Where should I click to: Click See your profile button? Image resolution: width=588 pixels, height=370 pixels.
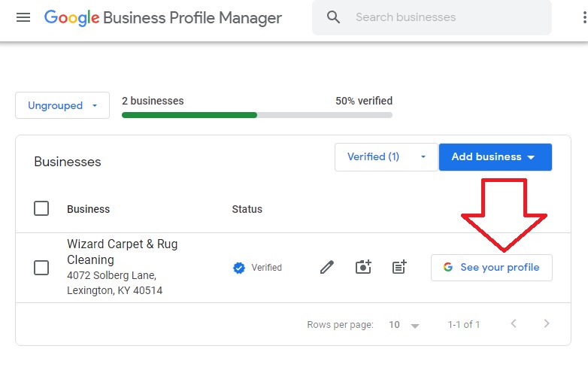[x=491, y=268]
